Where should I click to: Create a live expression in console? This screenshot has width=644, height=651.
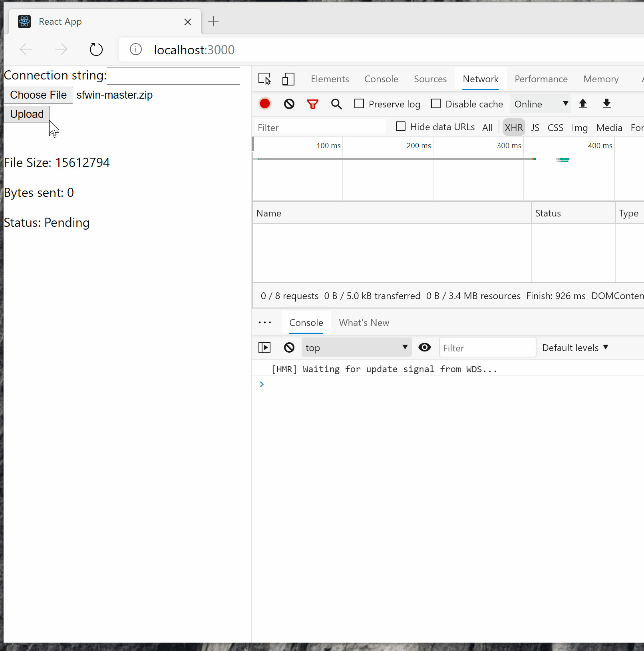pyautogui.click(x=424, y=347)
